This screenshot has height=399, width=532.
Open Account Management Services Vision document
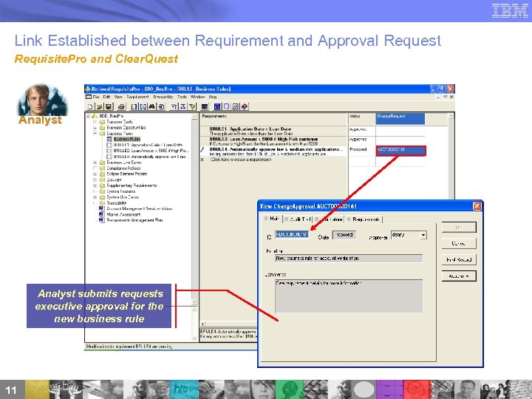(x=139, y=208)
